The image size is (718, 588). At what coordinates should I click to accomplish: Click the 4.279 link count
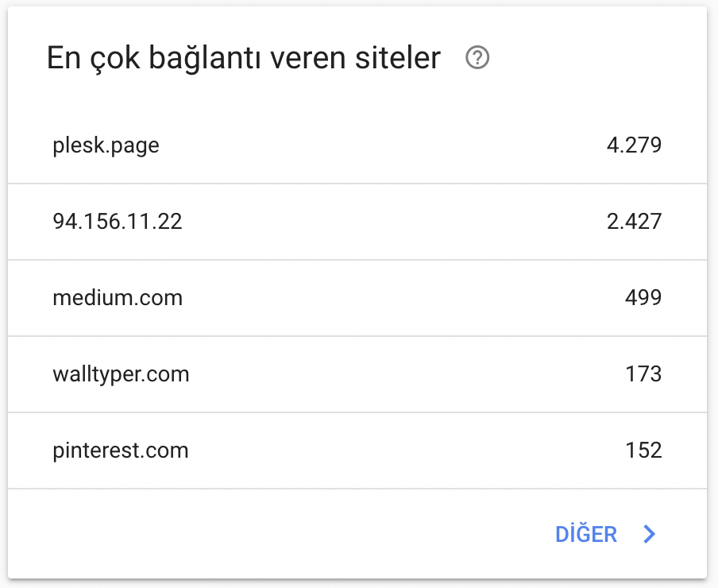click(634, 145)
